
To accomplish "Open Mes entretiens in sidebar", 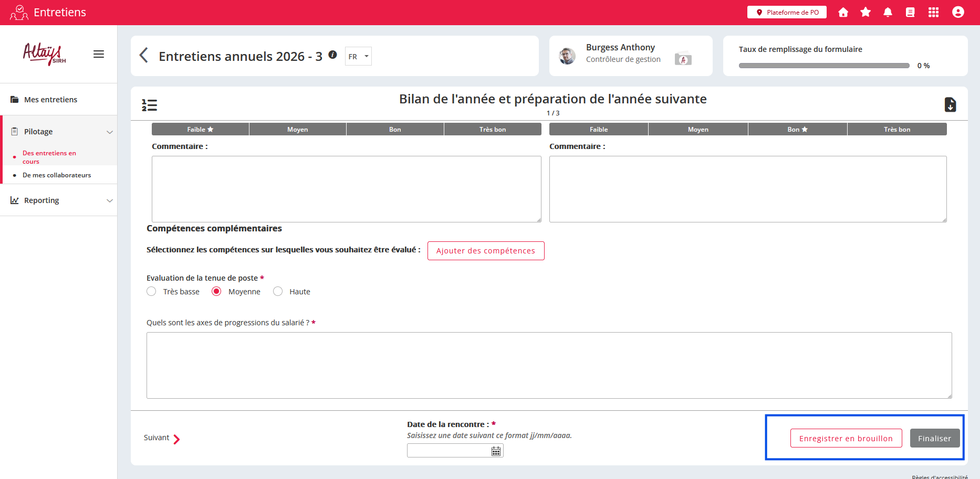I will point(50,100).
